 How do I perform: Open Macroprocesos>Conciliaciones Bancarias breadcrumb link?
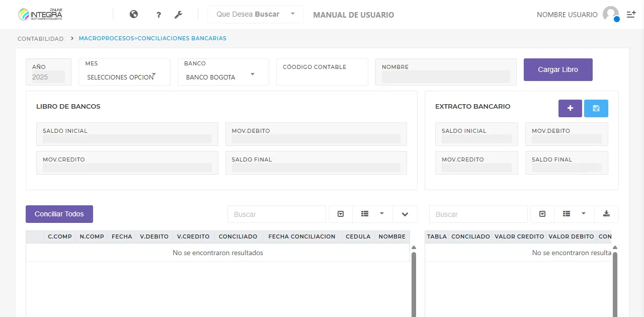pyautogui.click(x=152, y=38)
